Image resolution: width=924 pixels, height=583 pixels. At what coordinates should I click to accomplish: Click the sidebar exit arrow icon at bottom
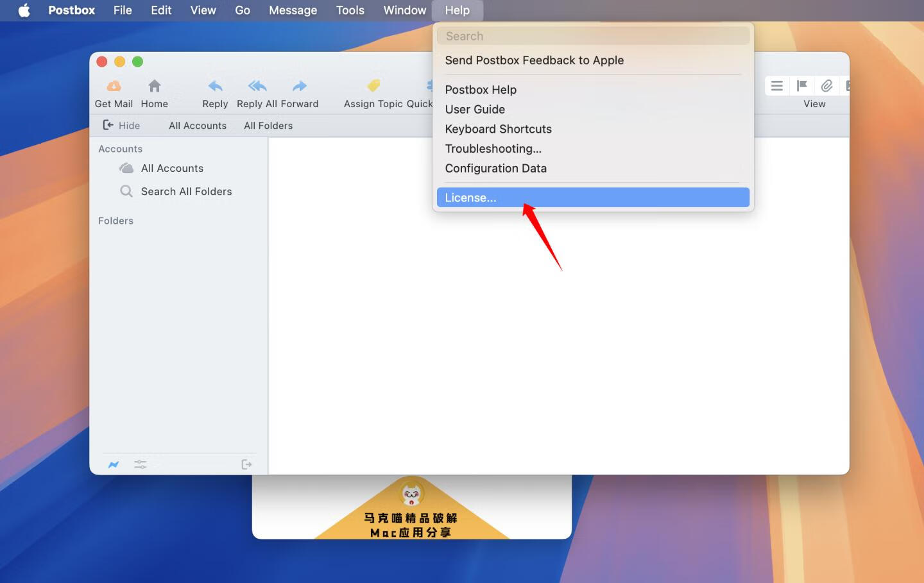[x=246, y=464]
